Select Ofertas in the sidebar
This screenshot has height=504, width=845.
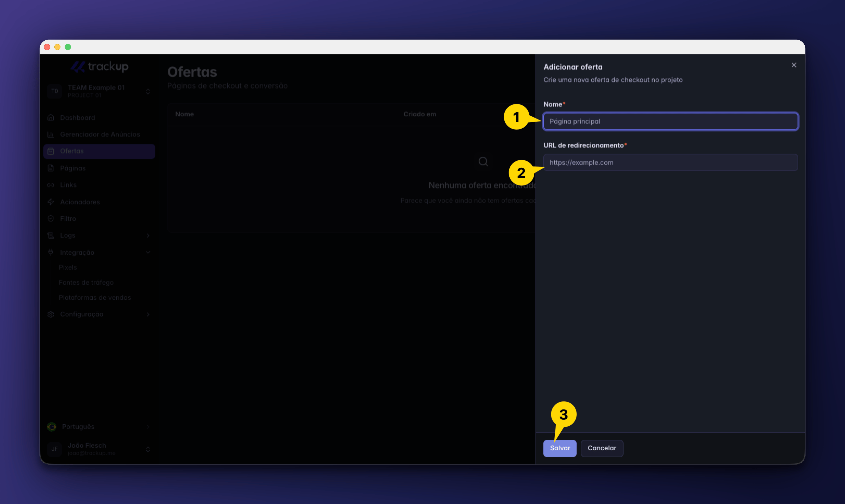click(99, 151)
